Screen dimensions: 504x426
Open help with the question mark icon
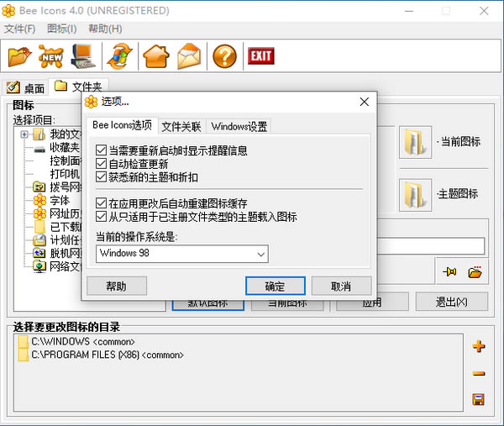click(224, 56)
